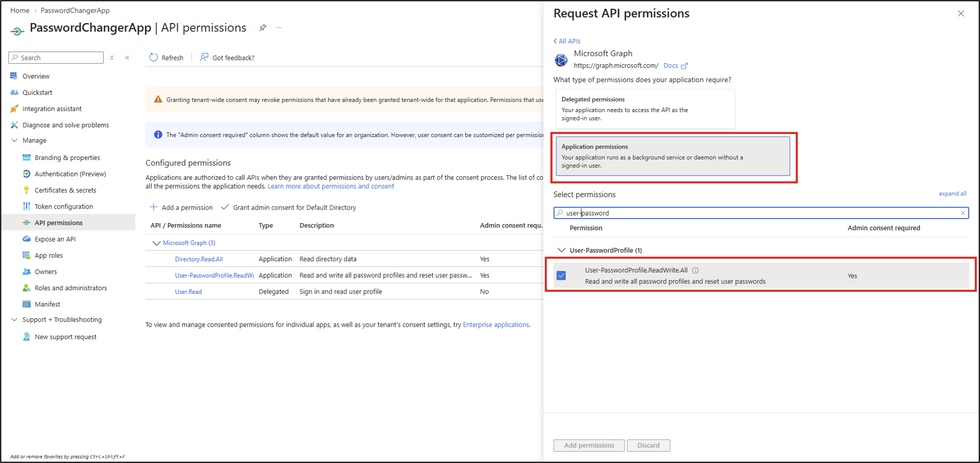Click the Token configuration icon
Screen dimensions: 980x463
(27, 207)
